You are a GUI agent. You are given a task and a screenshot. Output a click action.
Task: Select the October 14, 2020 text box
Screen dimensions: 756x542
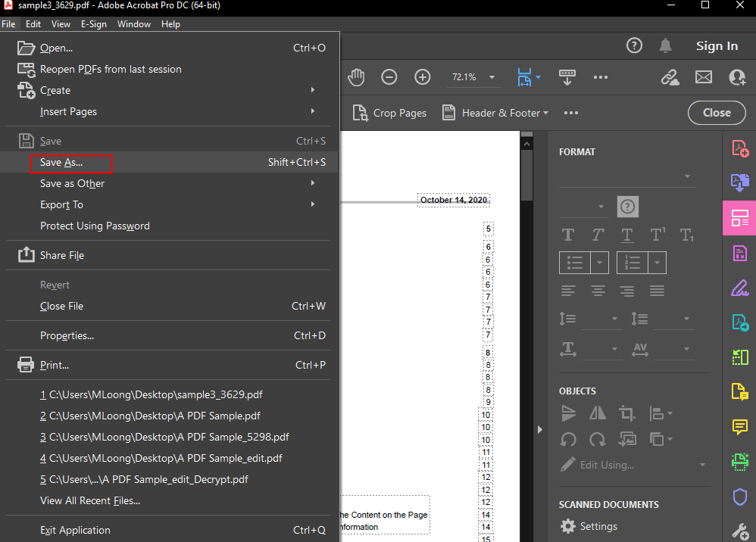454,200
